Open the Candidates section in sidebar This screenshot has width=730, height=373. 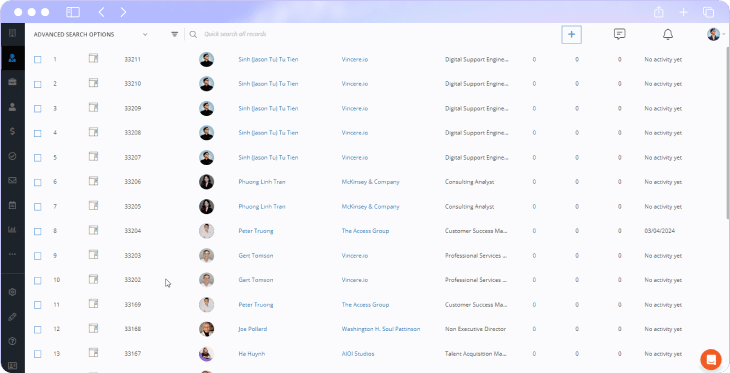[13, 58]
